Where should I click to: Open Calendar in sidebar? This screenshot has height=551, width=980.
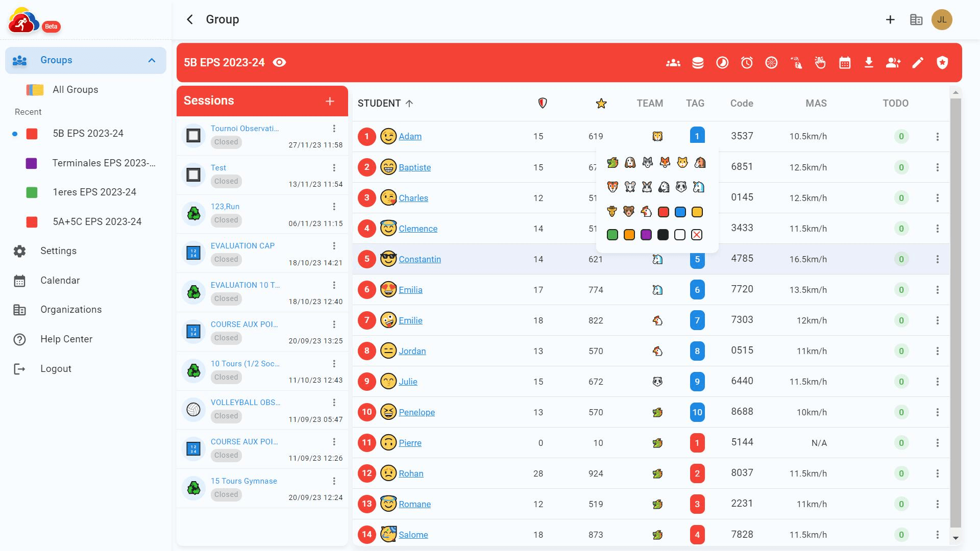point(86,281)
